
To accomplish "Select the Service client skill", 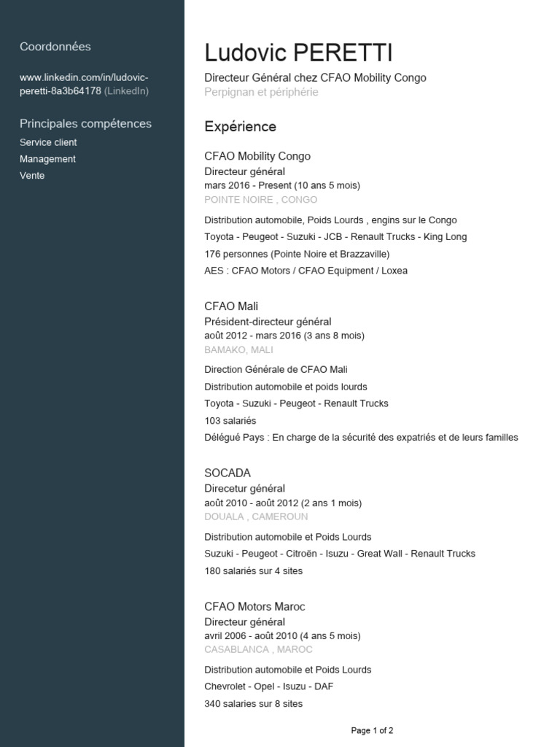I will [48, 142].
